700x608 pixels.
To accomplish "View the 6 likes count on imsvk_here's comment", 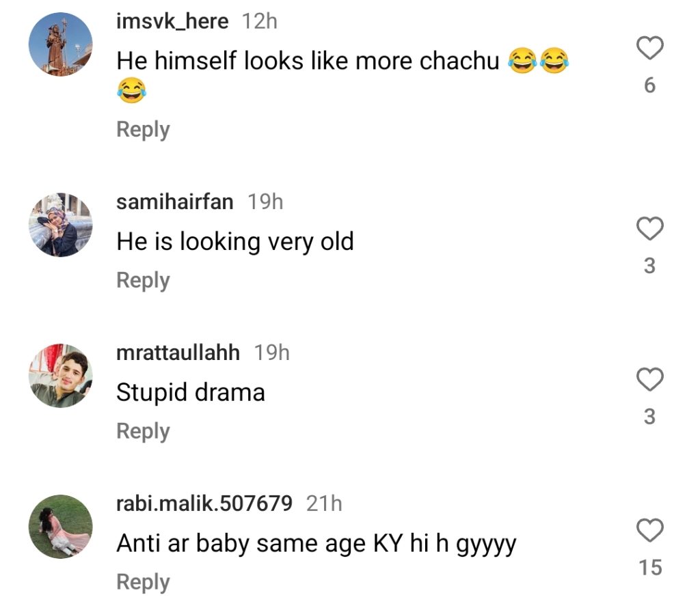I will point(649,85).
